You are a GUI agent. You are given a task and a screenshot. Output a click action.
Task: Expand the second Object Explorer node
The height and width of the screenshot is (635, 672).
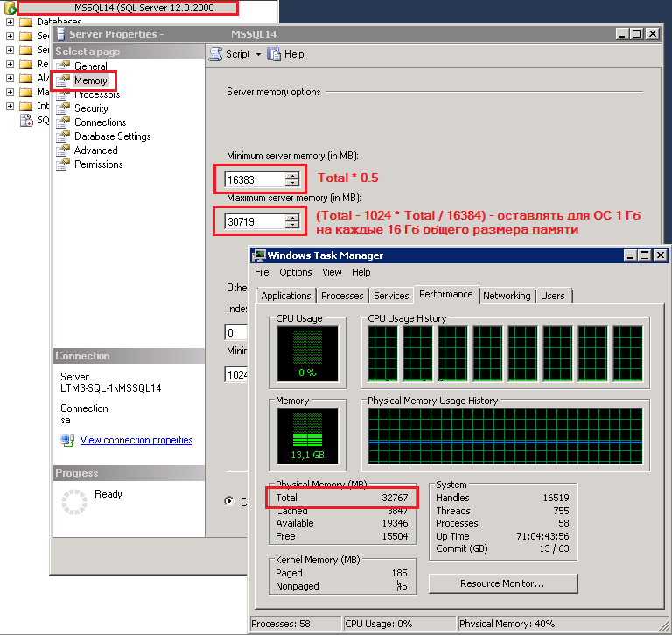pos(10,36)
